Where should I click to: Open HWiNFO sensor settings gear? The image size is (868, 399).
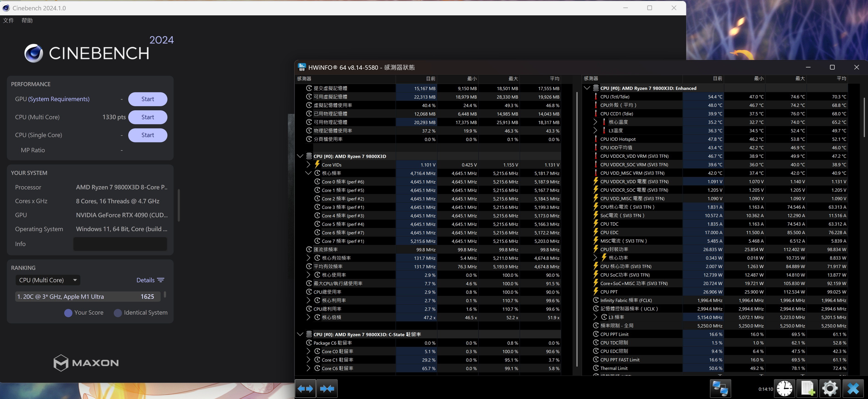pyautogui.click(x=830, y=388)
